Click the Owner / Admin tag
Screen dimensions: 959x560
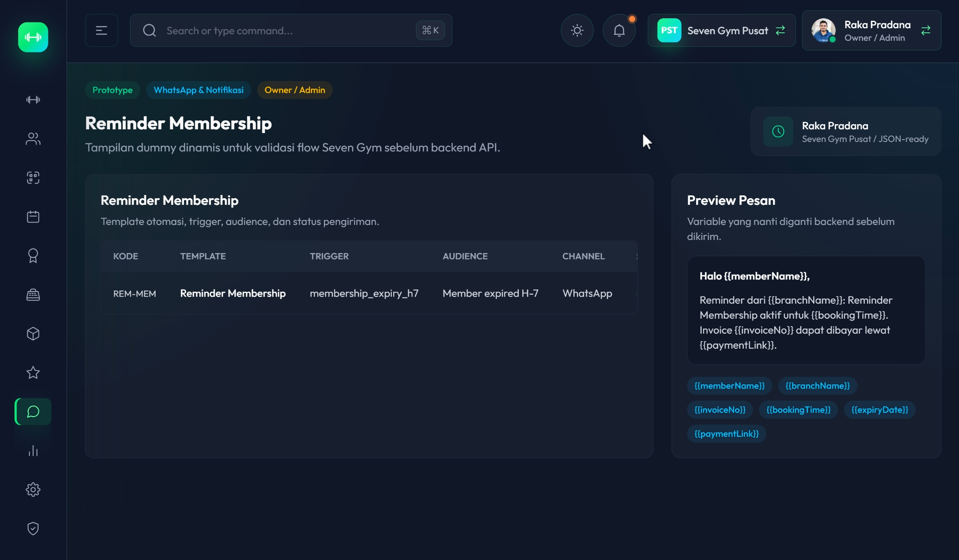(x=295, y=90)
